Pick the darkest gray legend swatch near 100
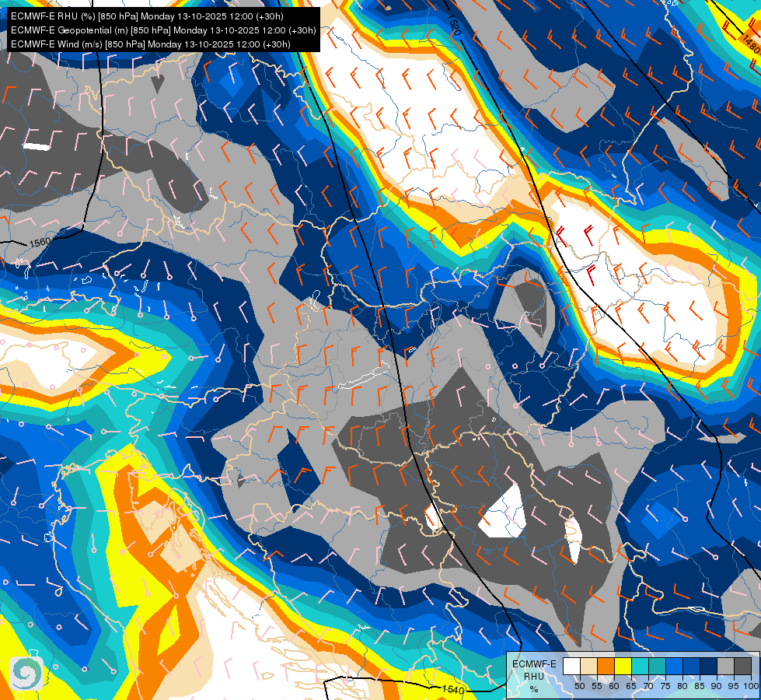The height and width of the screenshot is (700, 761). (x=742, y=666)
